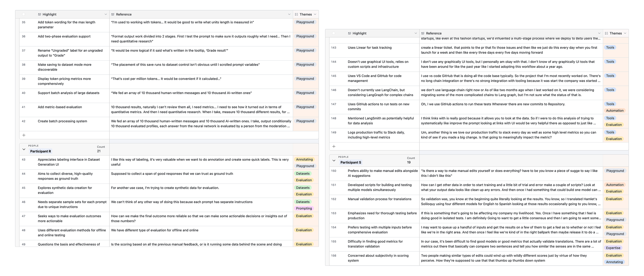Viewport: 644px width, 276px height.
Task: Click the Evaluation tag in row 148
Action: tap(614, 125)
